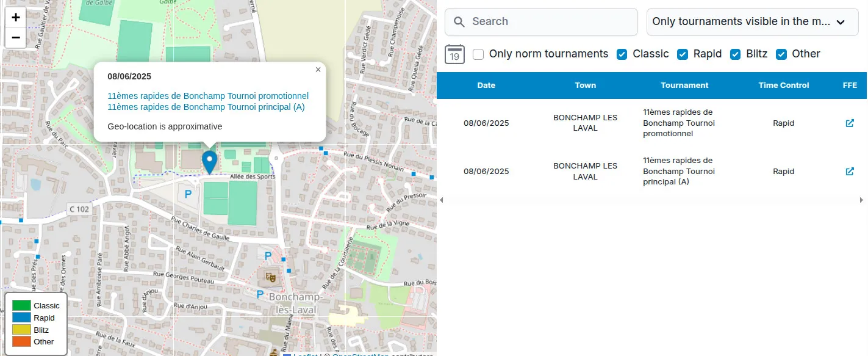Zoom in on the map
Image resolution: width=868 pixels, height=356 pixels.
coord(16,18)
